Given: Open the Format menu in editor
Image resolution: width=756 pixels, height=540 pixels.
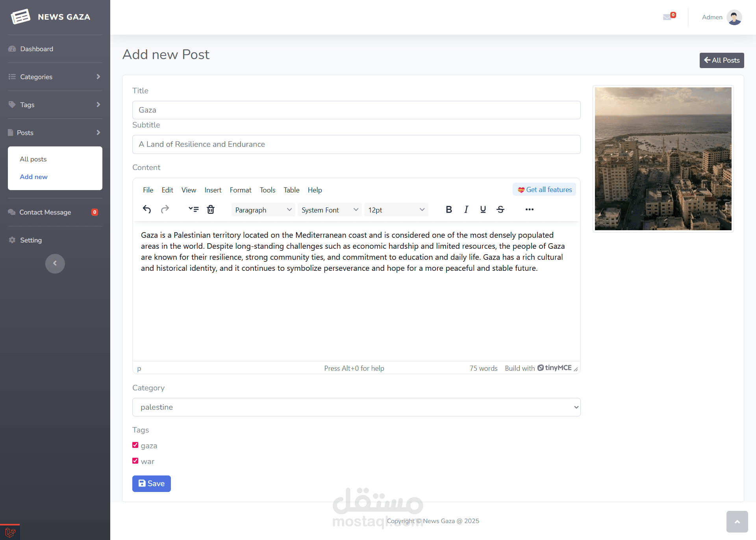Looking at the screenshot, I should pyautogui.click(x=240, y=190).
